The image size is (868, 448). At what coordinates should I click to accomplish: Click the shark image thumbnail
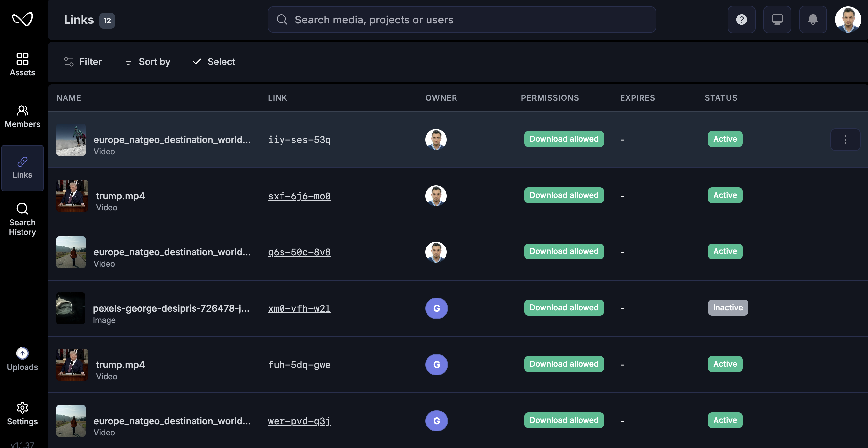(x=70, y=308)
